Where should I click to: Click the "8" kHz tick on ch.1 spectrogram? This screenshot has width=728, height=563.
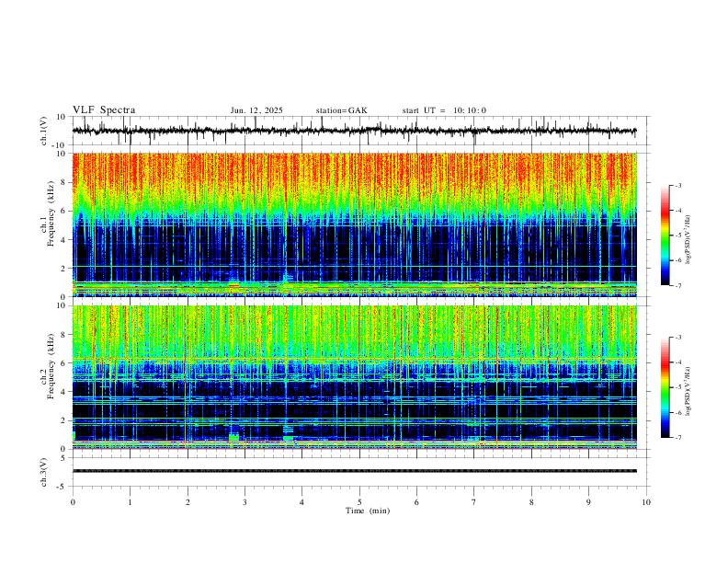pos(64,182)
